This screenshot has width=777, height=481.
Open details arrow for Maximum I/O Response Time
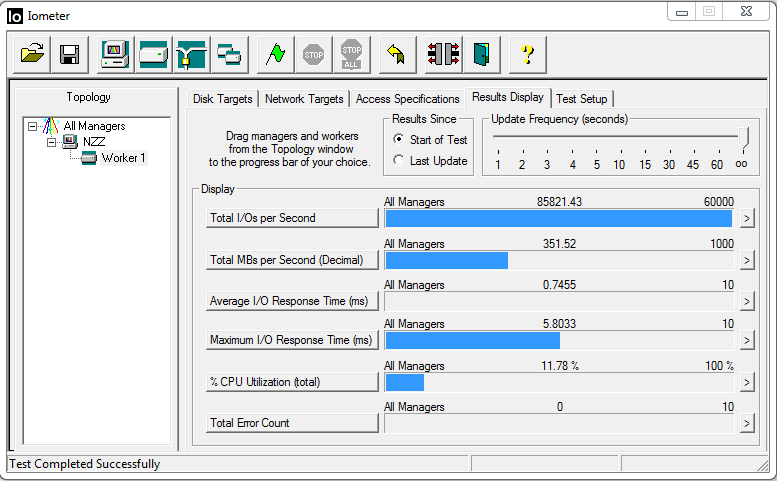pyautogui.click(x=747, y=341)
